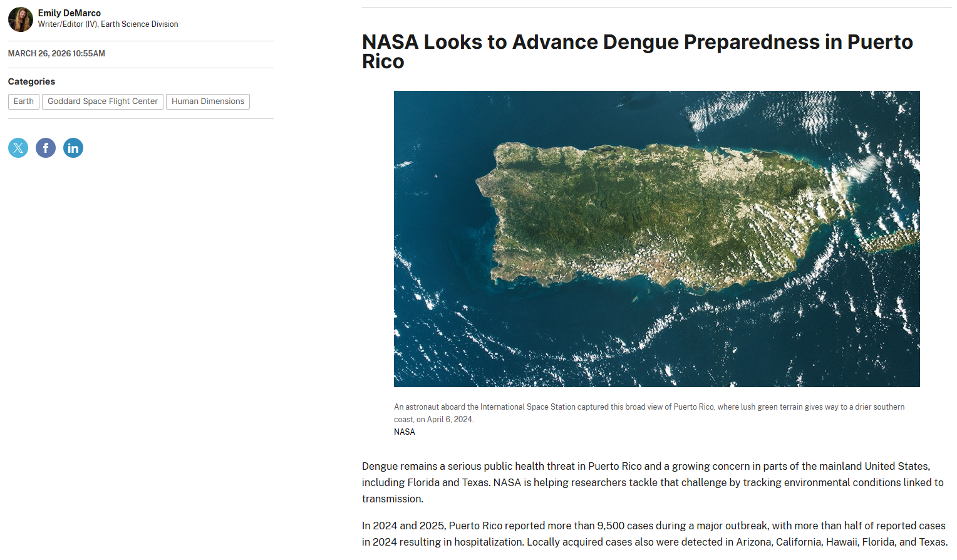Open the Earth category tag
This screenshot has width=957, height=560.
click(24, 101)
